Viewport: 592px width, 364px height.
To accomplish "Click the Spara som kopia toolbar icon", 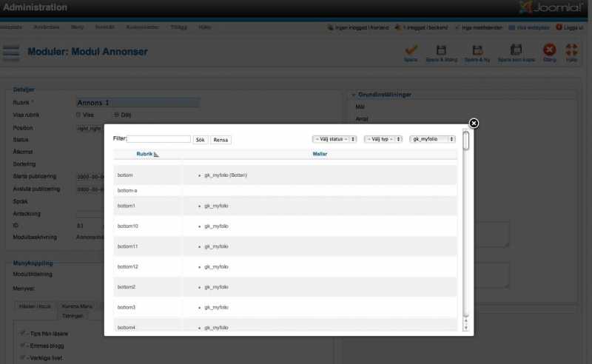I will tap(516, 50).
